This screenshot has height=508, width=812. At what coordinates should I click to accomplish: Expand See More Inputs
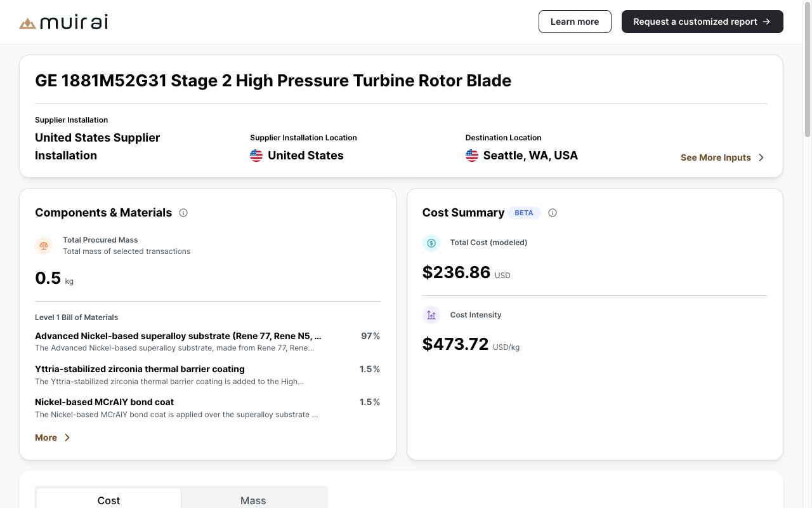click(x=723, y=157)
